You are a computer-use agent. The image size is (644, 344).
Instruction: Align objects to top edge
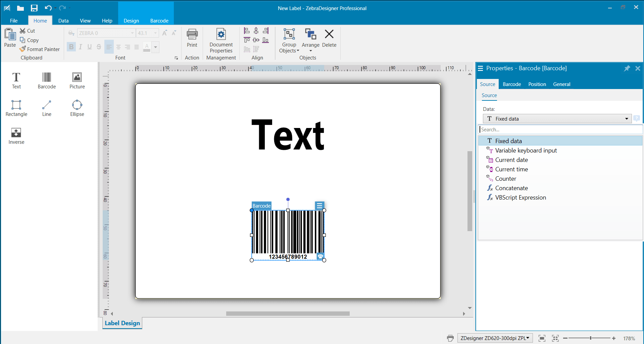[247, 40]
